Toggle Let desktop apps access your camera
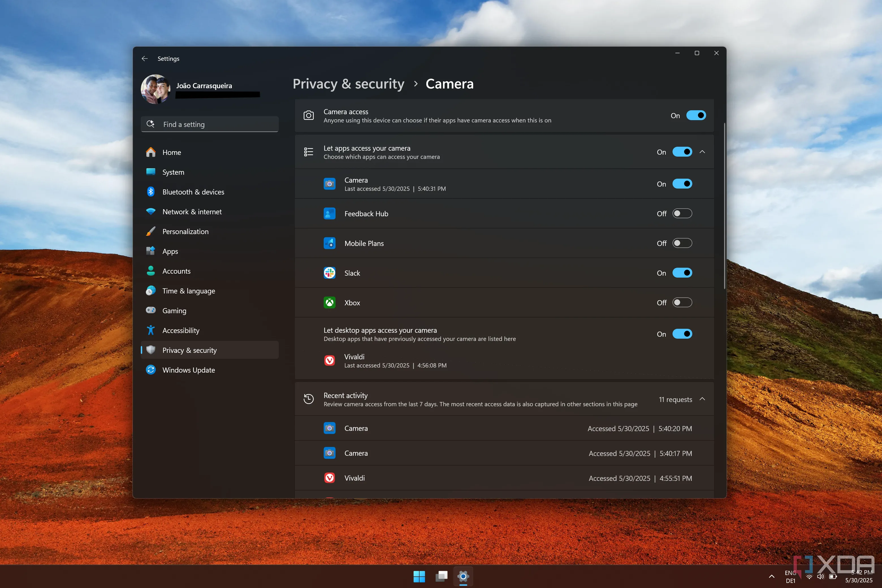Image resolution: width=882 pixels, height=588 pixels. [x=682, y=334]
